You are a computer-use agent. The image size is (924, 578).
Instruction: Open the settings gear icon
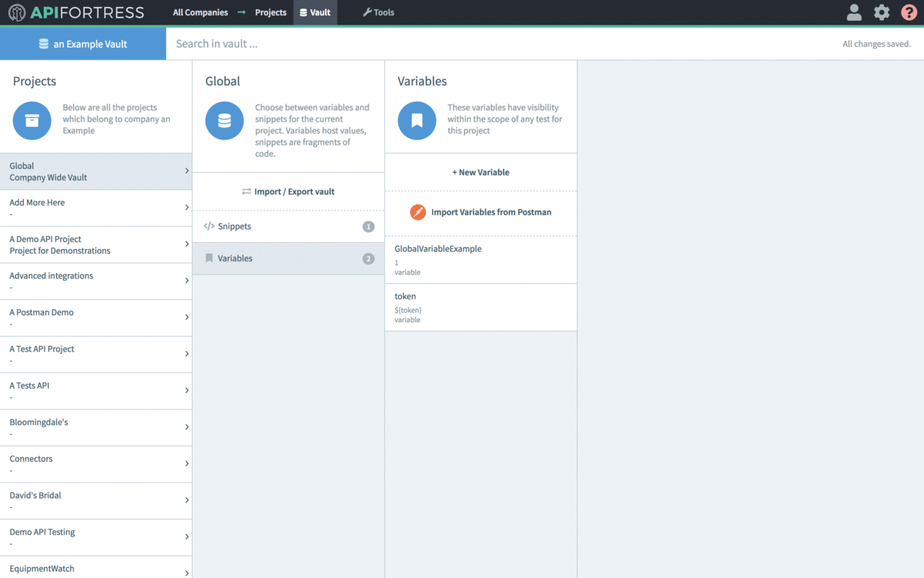click(882, 12)
